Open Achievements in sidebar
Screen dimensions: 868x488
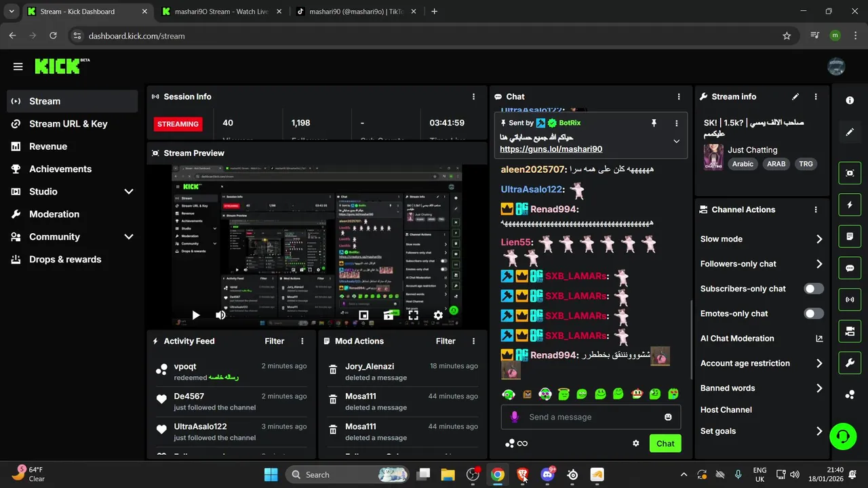[x=73, y=169]
